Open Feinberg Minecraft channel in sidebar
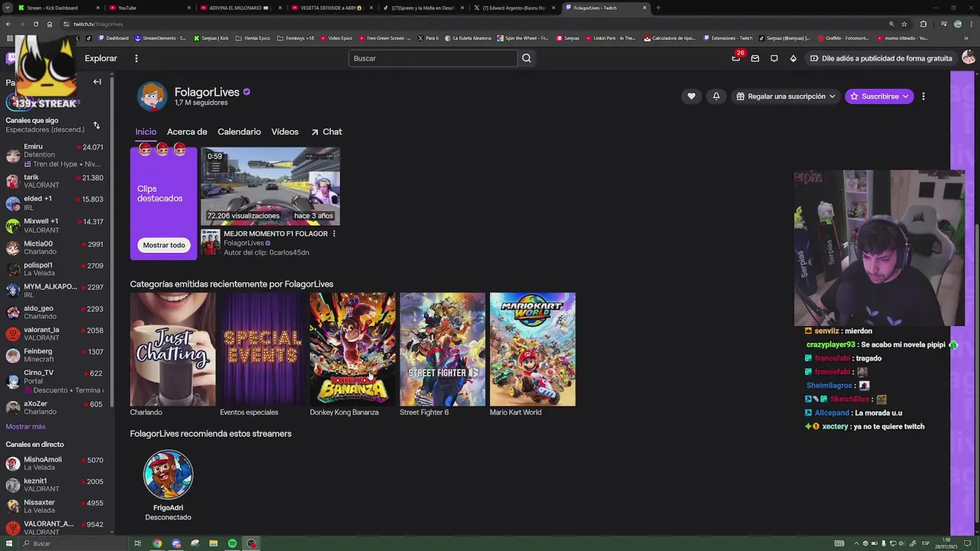This screenshot has height=551, width=980. point(55,355)
